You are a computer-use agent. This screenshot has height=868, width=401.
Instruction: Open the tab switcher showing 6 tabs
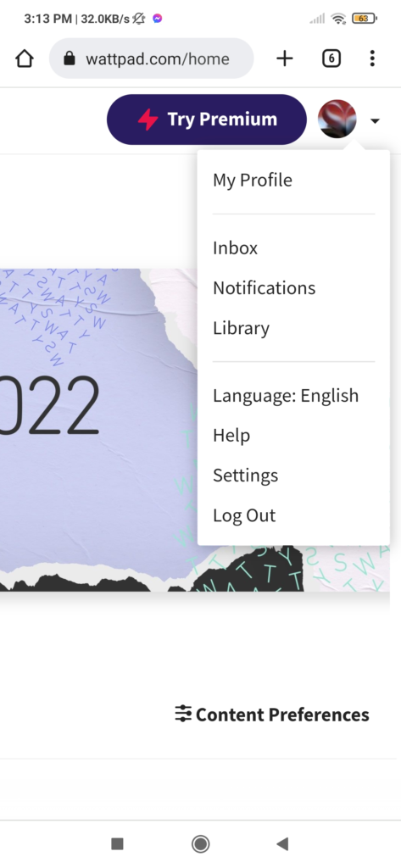pyautogui.click(x=331, y=58)
